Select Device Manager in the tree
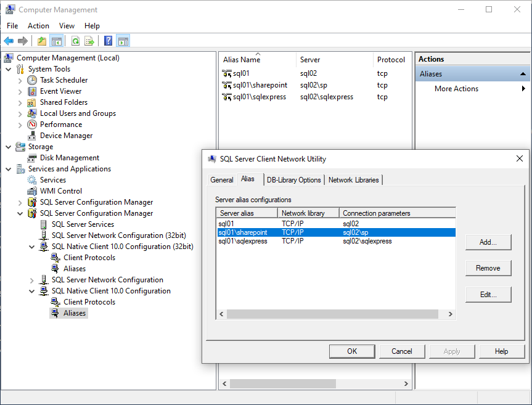The width and height of the screenshot is (532, 405). 66,136
